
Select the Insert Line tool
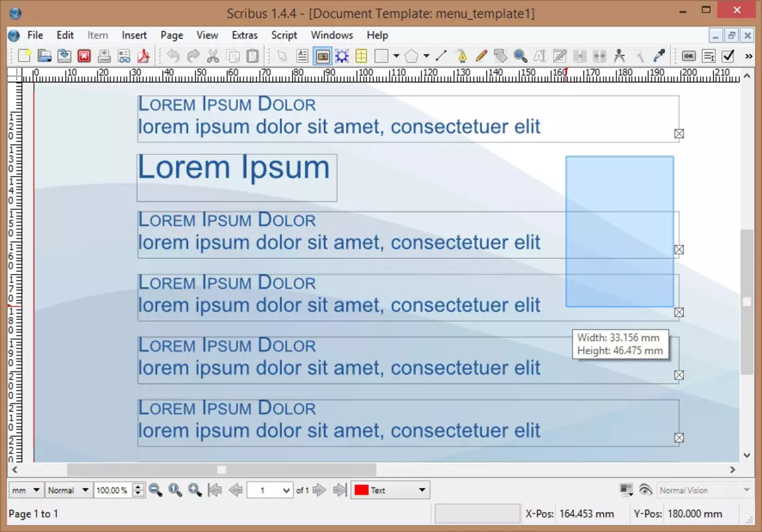tap(442, 56)
